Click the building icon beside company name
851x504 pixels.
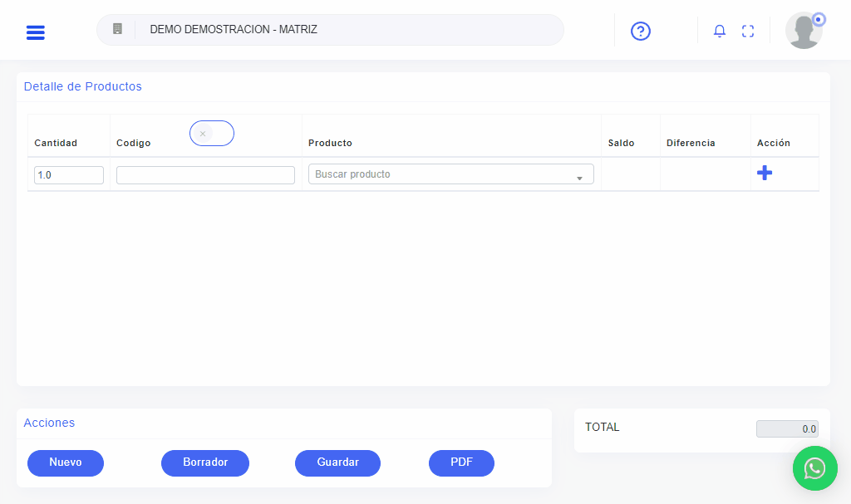117,29
